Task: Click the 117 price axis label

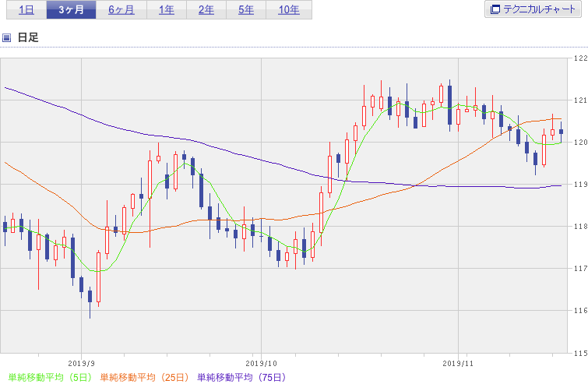Action: click(580, 269)
